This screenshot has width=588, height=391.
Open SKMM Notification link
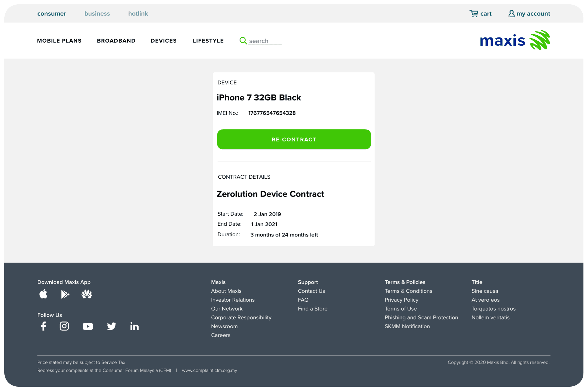[x=407, y=326]
